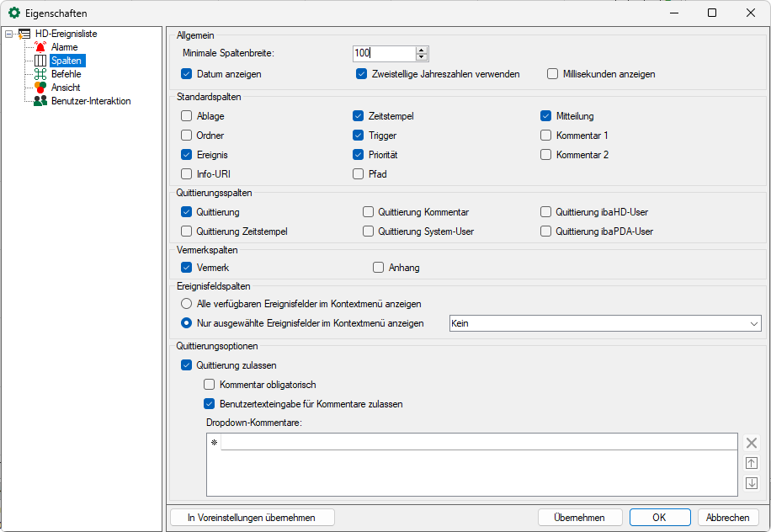
Task: Uncheck the Zeitstempel column checkbox
Action: [x=359, y=116]
